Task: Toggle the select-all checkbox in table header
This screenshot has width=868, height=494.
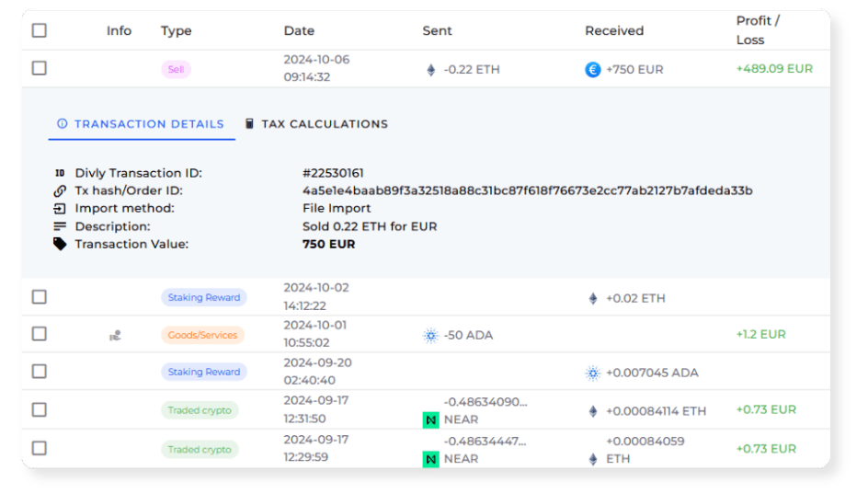Action: pyautogui.click(x=39, y=30)
